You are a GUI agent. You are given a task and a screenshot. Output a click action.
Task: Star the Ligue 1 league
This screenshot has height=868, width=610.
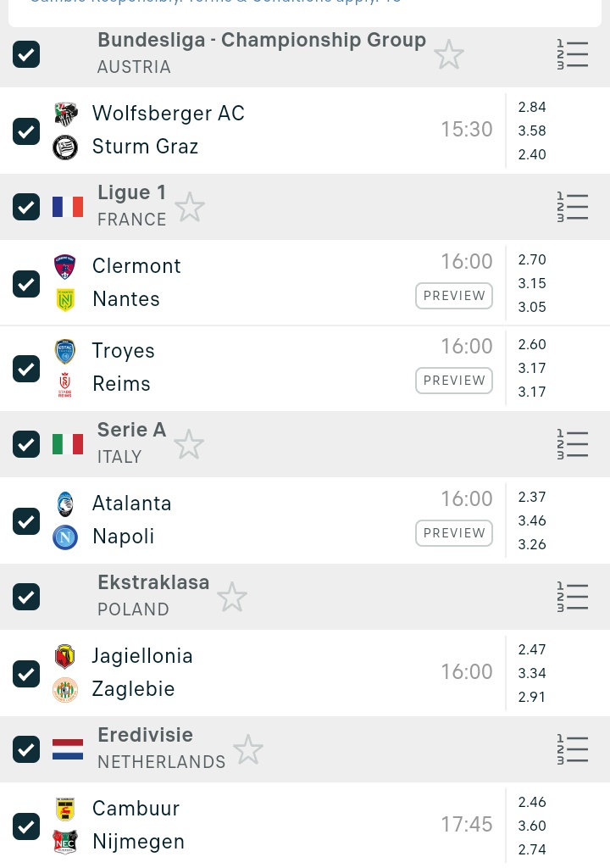coord(190,207)
